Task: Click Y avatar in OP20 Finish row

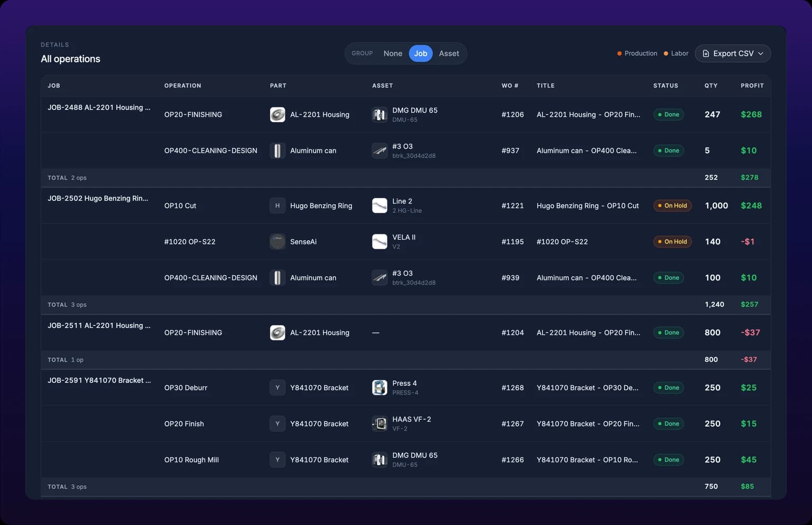Action: [278, 424]
